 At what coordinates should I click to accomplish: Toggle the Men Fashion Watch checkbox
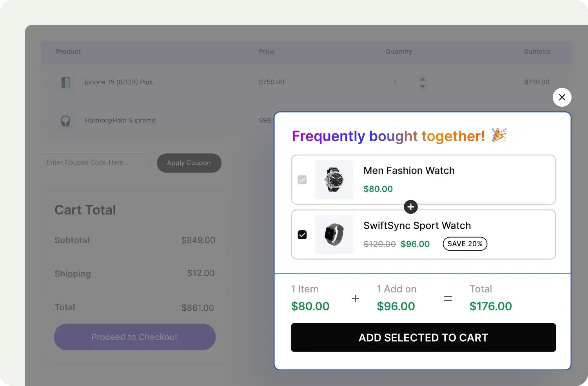302,180
